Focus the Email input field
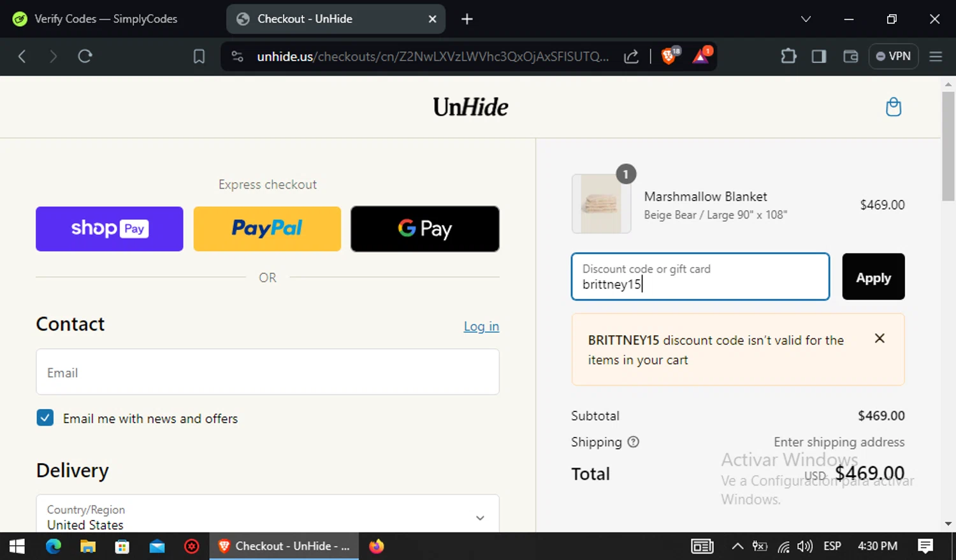This screenshot has height=560, width=956. 268,372
